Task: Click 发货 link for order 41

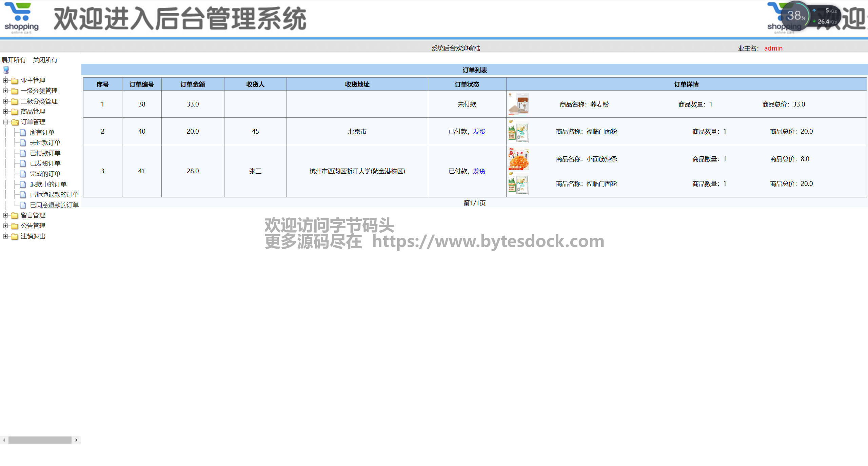Action: (x=479, y=171)
